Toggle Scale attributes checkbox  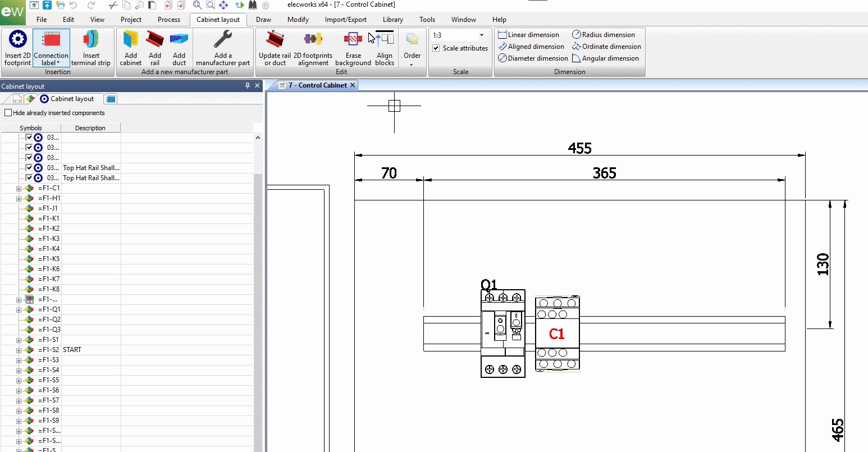(x=436, y=48)
